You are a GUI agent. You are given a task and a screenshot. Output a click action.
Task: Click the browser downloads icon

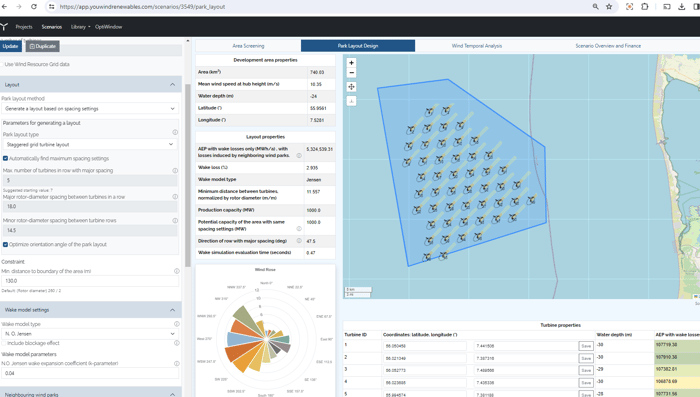(x=682, y=7)
